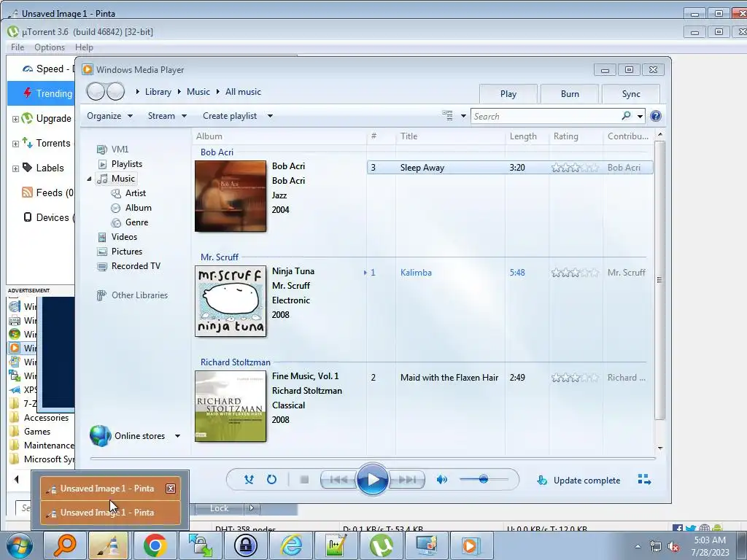Viewport: 747px width, 560px height.
Task: Mute the Media Player volume
Action: (441, 480)
